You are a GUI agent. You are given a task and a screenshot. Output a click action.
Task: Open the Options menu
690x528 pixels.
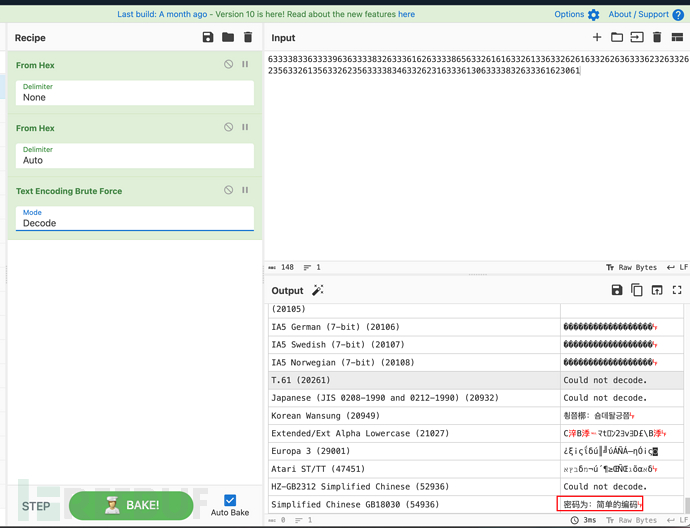pos(577,15)
